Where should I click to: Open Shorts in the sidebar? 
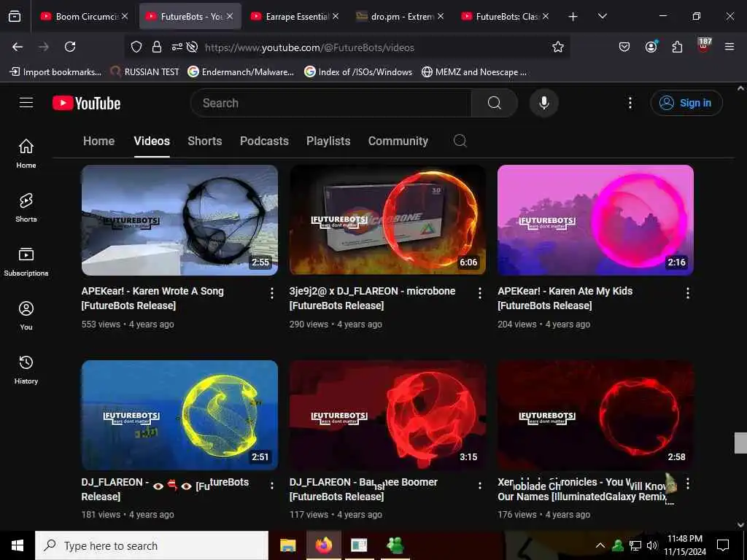pos(26,208)
